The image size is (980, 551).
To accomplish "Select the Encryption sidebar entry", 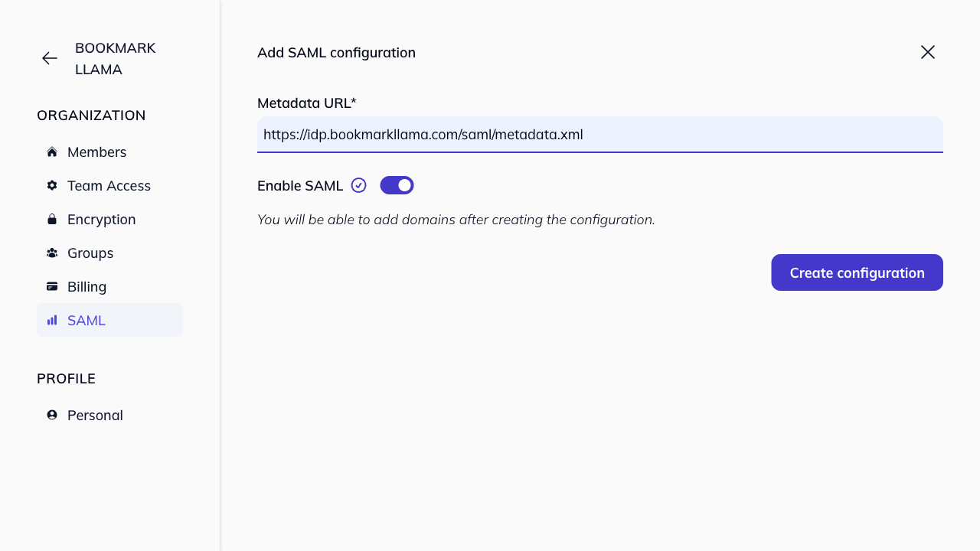I will 101,219.
